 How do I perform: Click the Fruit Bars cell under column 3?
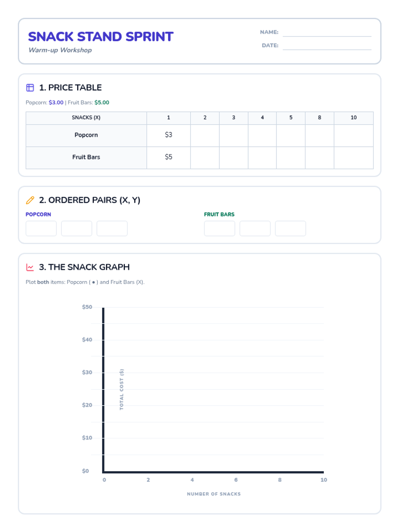(233, 158)
